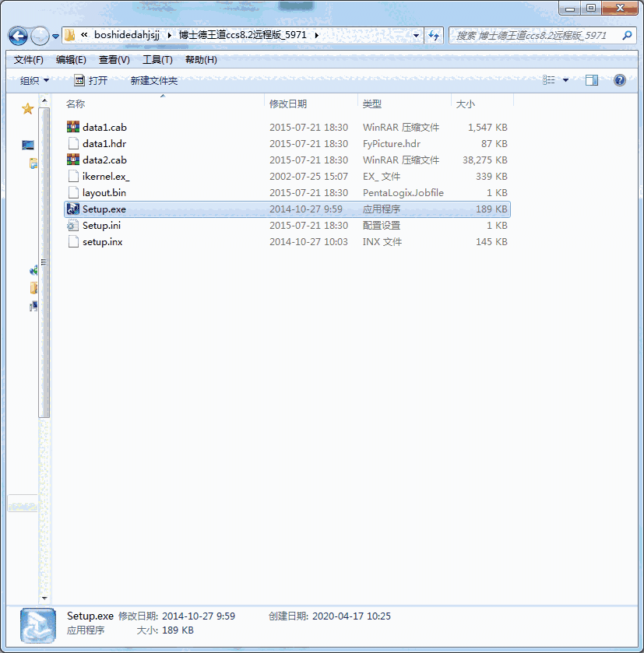Select the setup.inx file name
The image size is (644, 653).
point(103,242)
